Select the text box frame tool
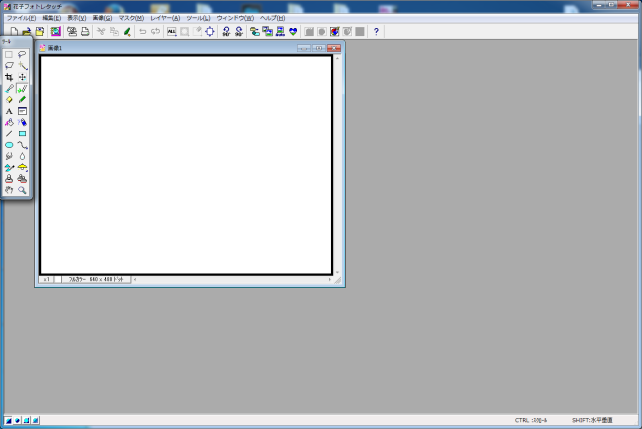Screen dimensions: 642x429 [22, 111]
